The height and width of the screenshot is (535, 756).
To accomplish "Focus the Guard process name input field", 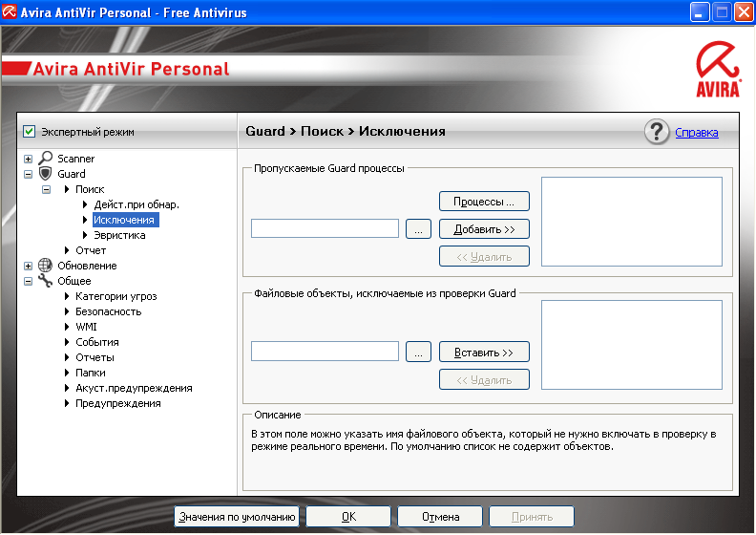I will pos(325,228).
